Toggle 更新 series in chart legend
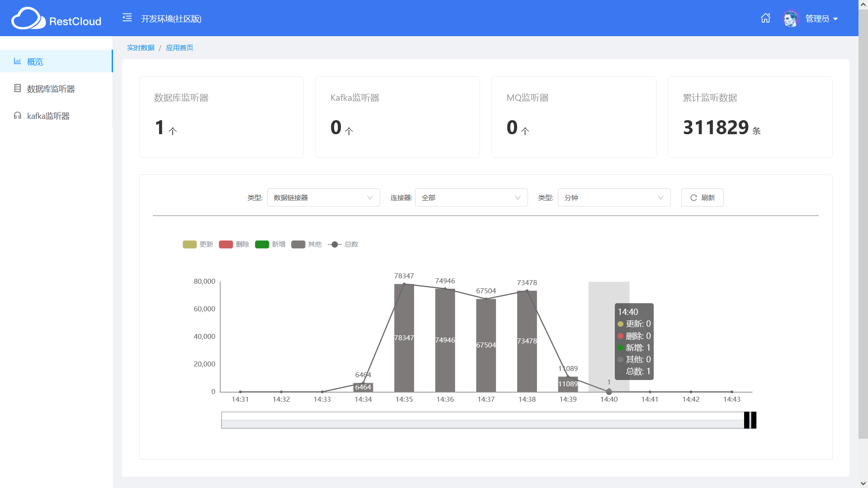 (190, 244)
